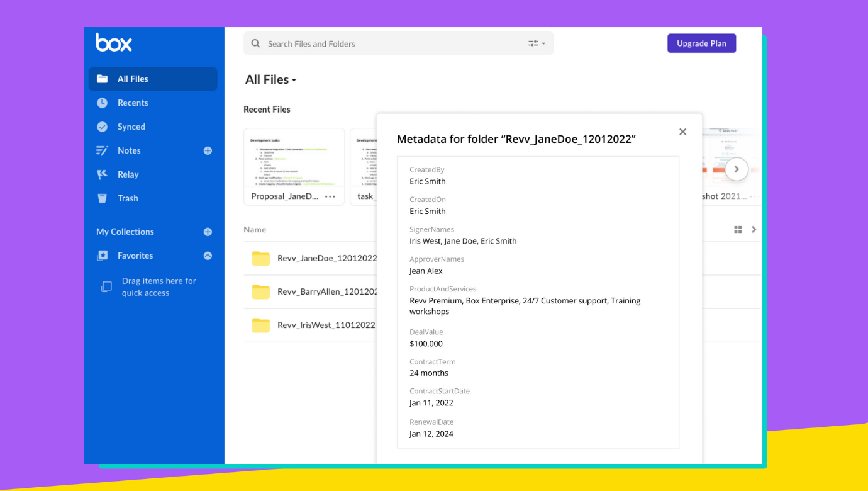Click the Notes icon

click(102, 150)
